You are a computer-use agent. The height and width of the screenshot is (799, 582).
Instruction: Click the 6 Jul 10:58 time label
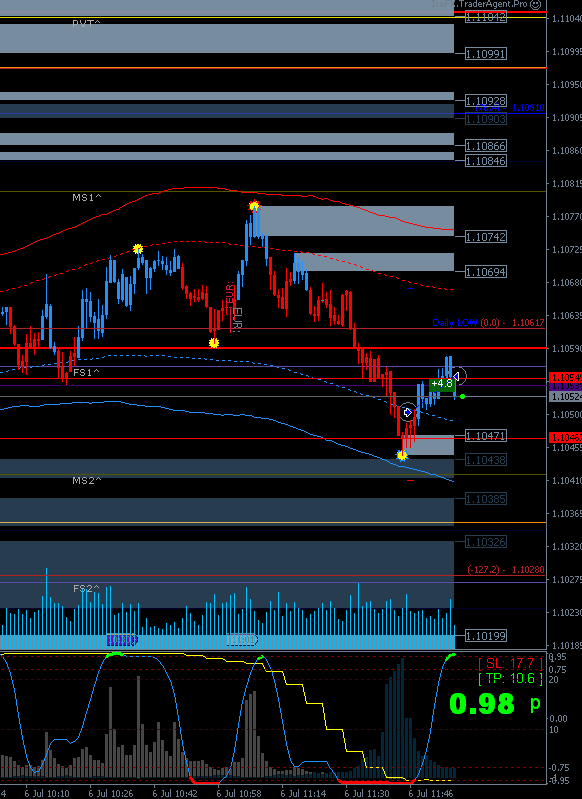[241, 794]
